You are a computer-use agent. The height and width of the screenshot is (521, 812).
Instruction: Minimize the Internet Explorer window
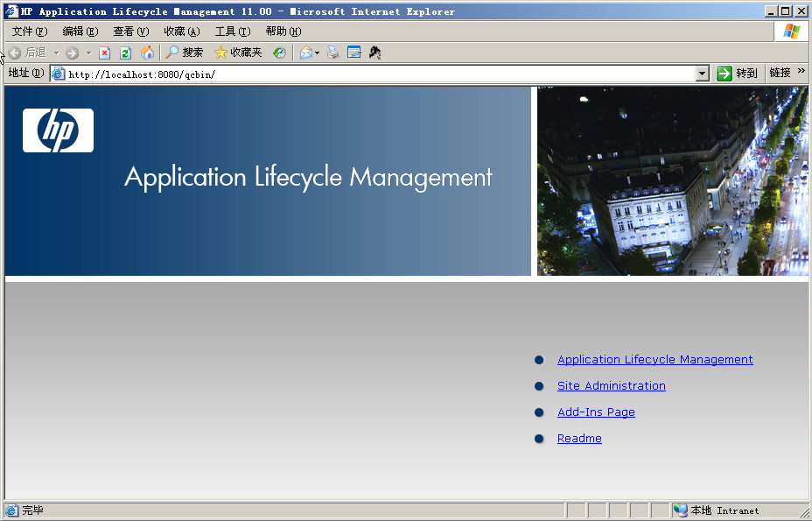click(771, 11)
